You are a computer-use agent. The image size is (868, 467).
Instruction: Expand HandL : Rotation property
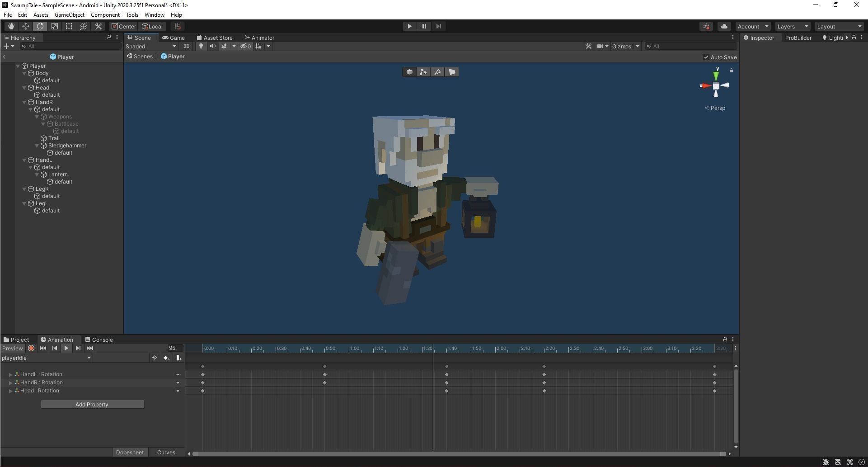tap(11, 375)
